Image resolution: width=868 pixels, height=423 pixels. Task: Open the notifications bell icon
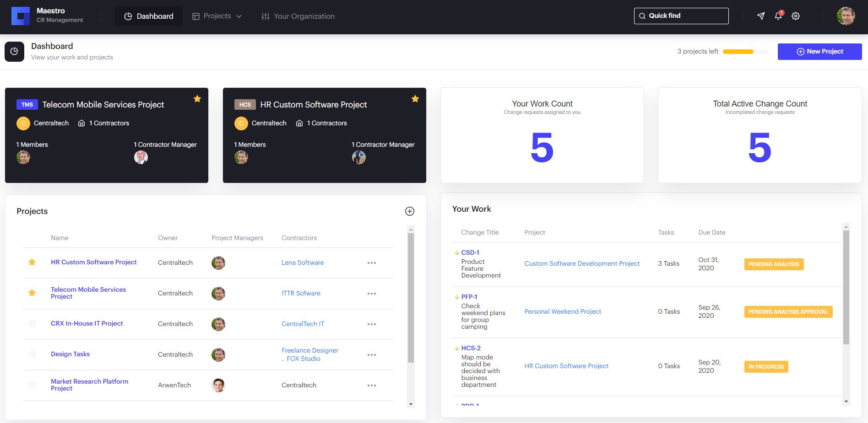tap(778, 16)
